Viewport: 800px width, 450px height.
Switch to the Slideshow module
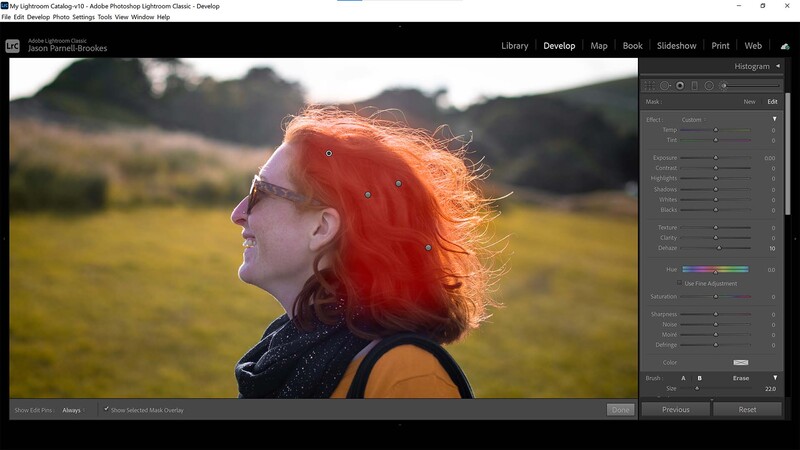[x=677, y=46]
